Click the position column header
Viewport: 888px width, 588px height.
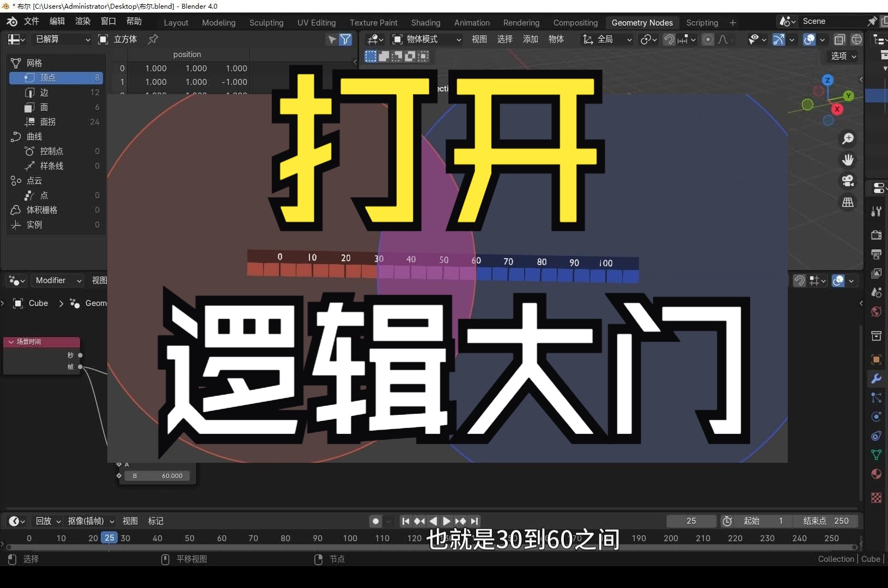coord(187,54)
